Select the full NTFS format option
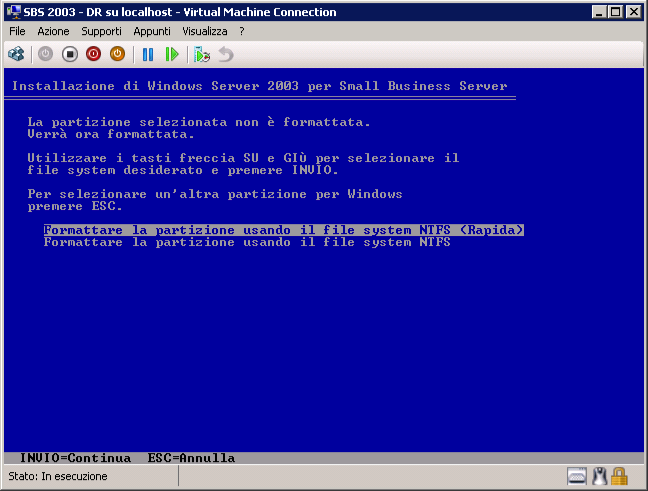Viewport: 648px width, 491px height. (247, 242)
